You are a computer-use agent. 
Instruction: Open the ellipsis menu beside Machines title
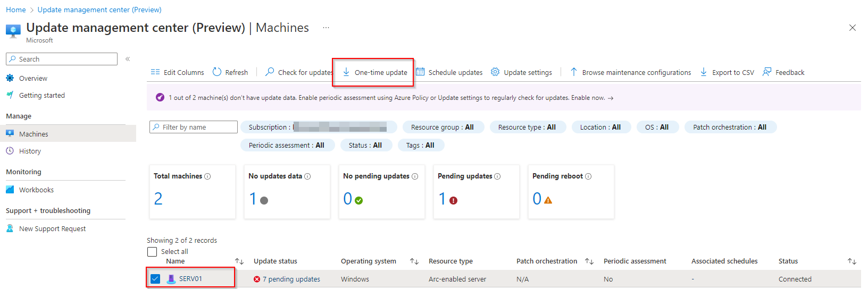tap(326, 28)
